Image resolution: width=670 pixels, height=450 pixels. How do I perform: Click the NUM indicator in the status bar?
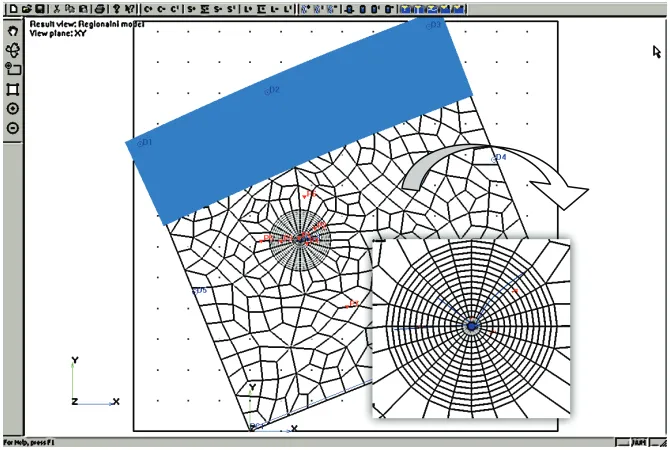click(x=639, y=442)
